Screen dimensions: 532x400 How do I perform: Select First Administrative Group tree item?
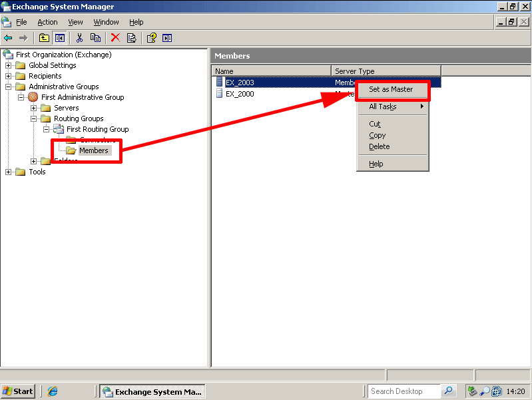click(83, 97)
